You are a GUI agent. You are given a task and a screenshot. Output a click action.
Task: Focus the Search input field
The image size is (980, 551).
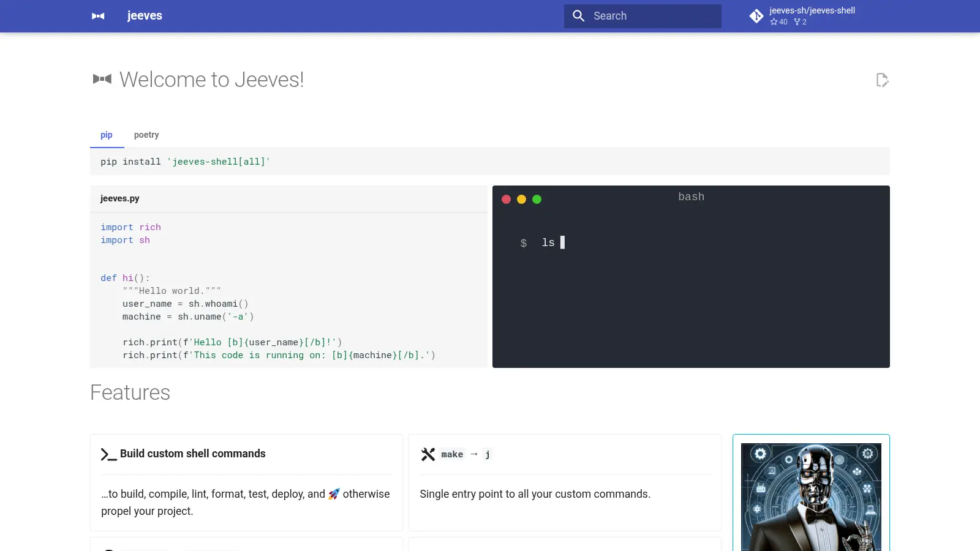click(x=643, y=16)
